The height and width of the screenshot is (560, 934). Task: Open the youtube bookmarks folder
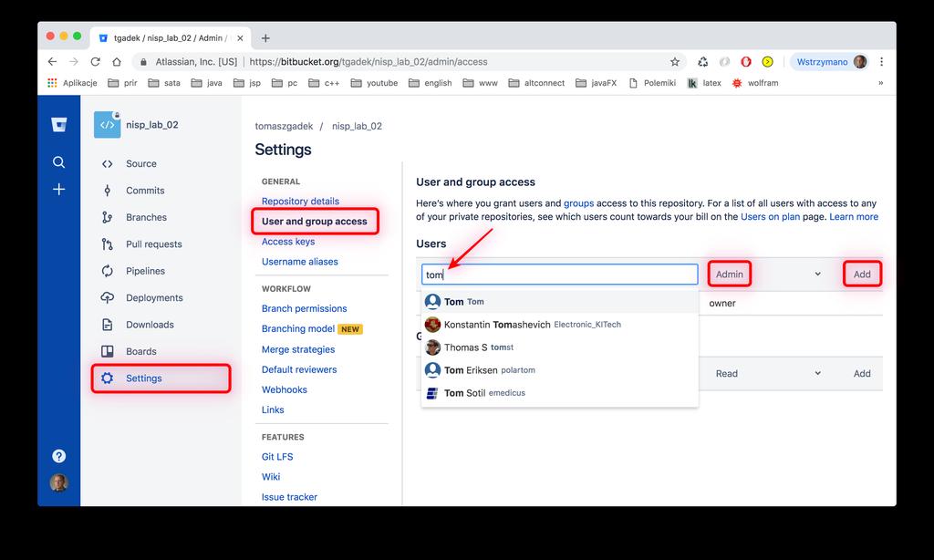click(374, 83)
